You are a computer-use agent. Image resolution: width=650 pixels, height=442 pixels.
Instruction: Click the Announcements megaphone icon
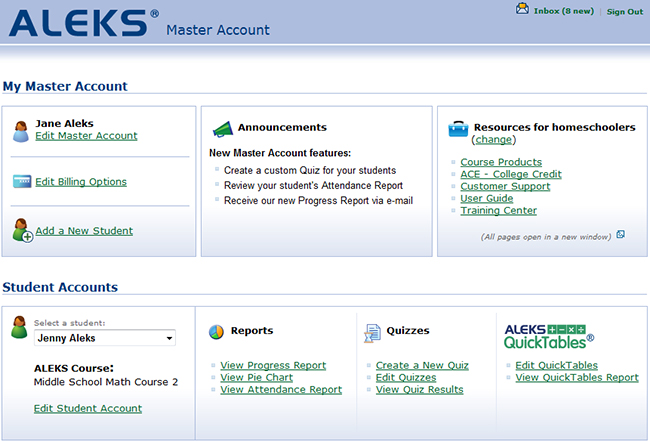pos(223,129)
